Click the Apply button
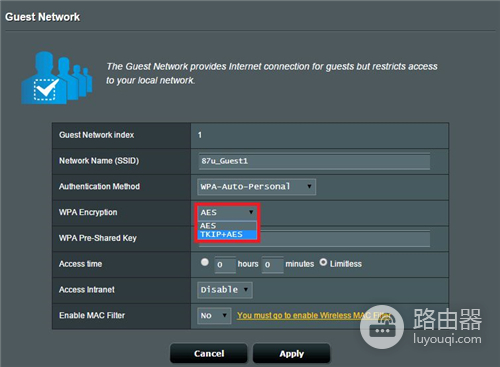The height and width of the screenshot is (367, 500). coord(292,354)
